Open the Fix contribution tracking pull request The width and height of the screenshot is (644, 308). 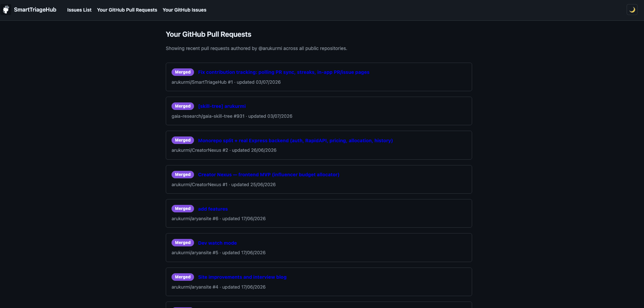[x=284, y=72]
